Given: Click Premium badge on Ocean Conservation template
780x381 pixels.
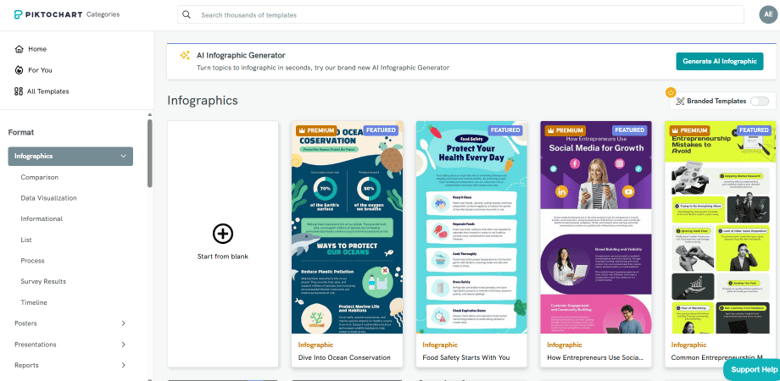Looking at the screenshot, I should (316, 130).
